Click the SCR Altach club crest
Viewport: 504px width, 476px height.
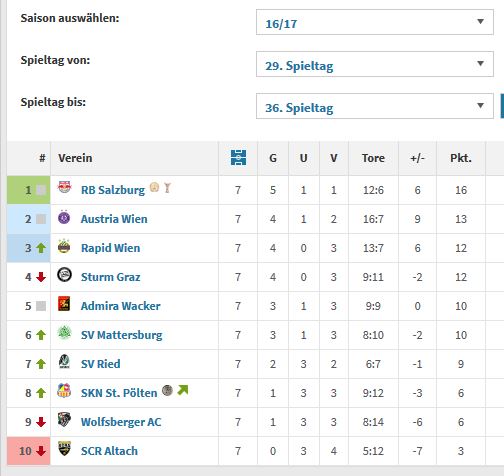[64, 449]
